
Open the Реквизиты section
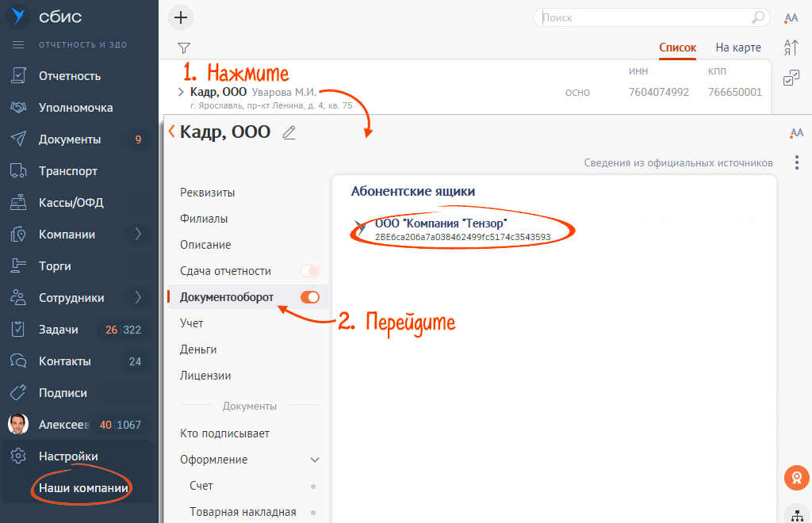pyautogui.click(x=207, y=193)
